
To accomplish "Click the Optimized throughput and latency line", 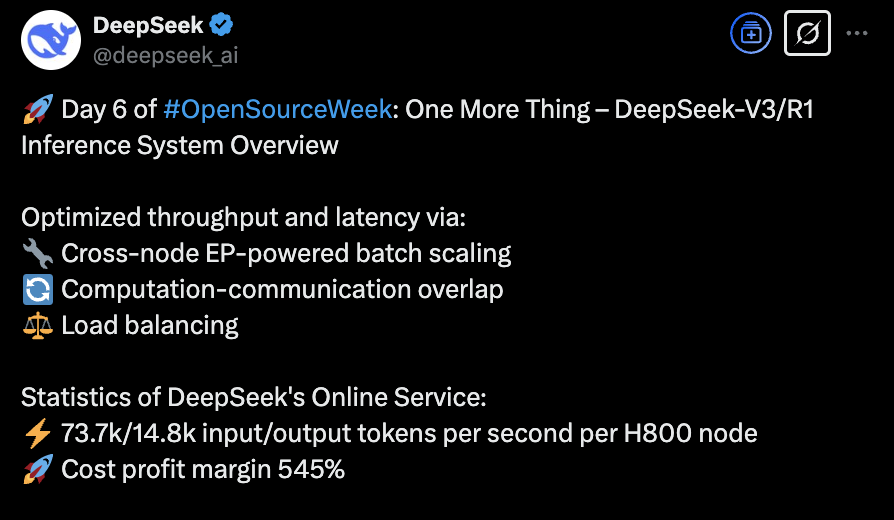I will tap(243, 217).
